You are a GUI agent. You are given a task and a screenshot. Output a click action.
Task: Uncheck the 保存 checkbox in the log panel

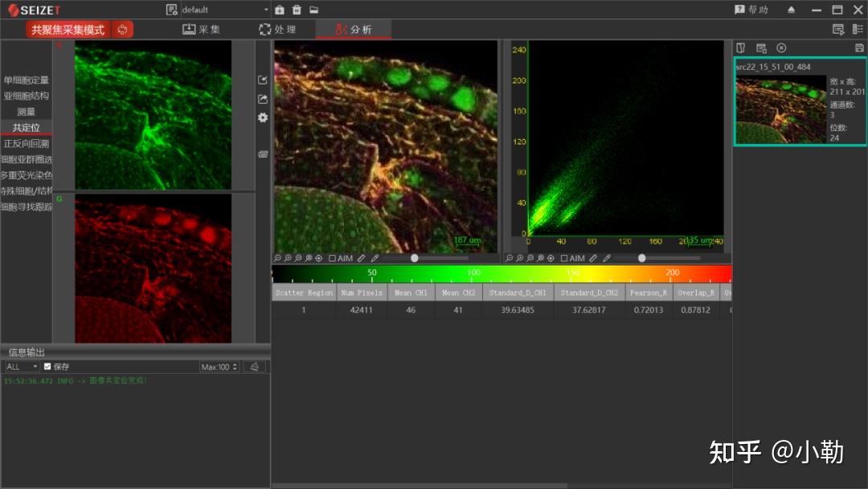tap(47, 367)
